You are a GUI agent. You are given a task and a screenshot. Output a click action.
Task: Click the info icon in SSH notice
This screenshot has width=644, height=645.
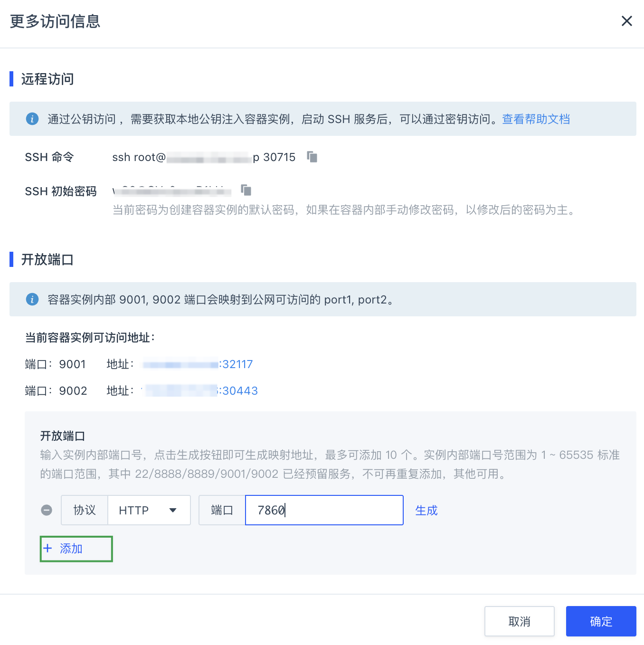[32, 119]
